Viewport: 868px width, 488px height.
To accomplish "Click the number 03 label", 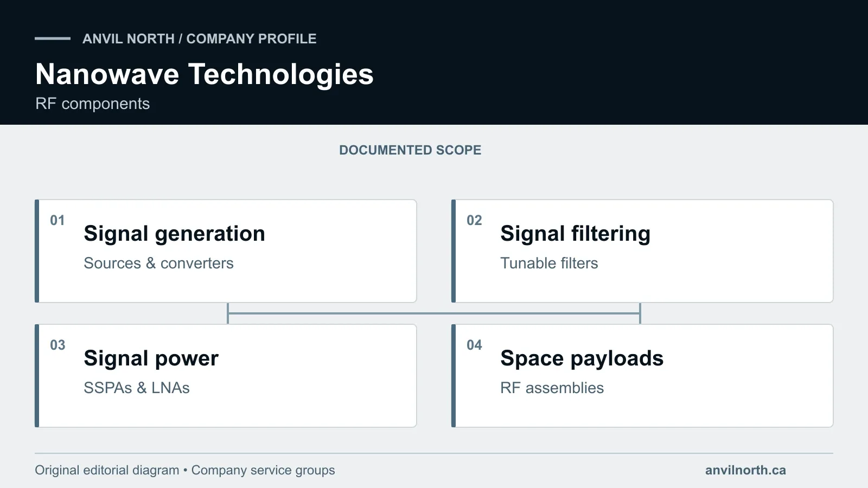I will pos(58,345).
